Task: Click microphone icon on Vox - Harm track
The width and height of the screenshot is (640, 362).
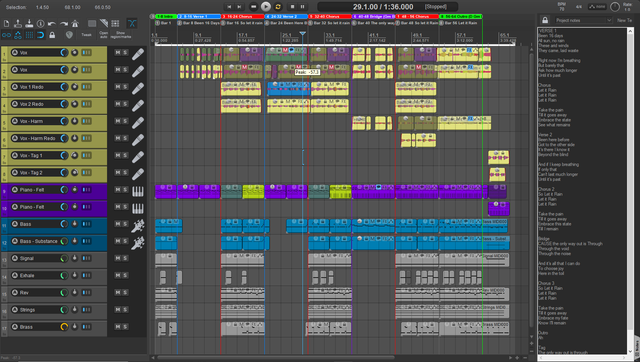Action: [138, 122]
